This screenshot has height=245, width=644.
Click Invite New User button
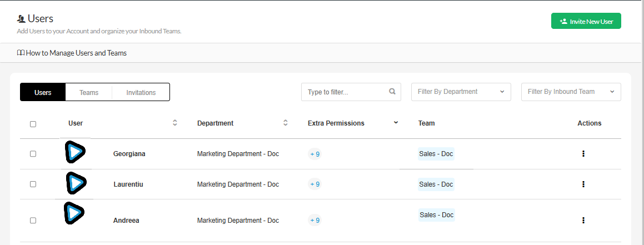(586, 21)
